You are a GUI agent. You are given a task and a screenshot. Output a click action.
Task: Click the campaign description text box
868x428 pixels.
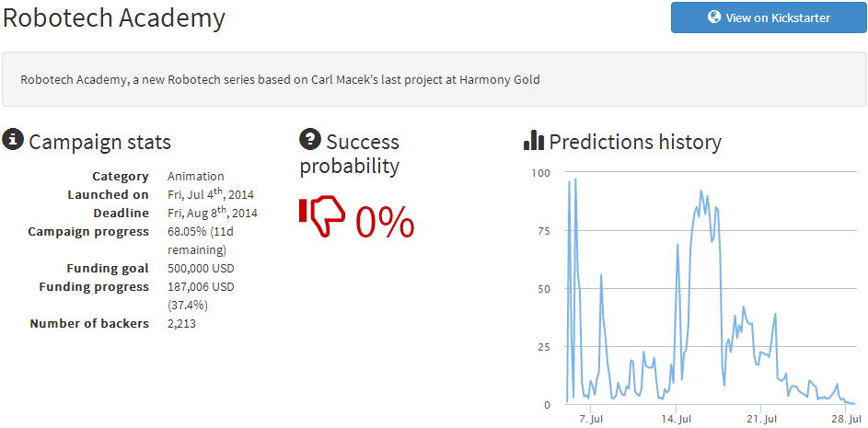click(x=434, y=80)
